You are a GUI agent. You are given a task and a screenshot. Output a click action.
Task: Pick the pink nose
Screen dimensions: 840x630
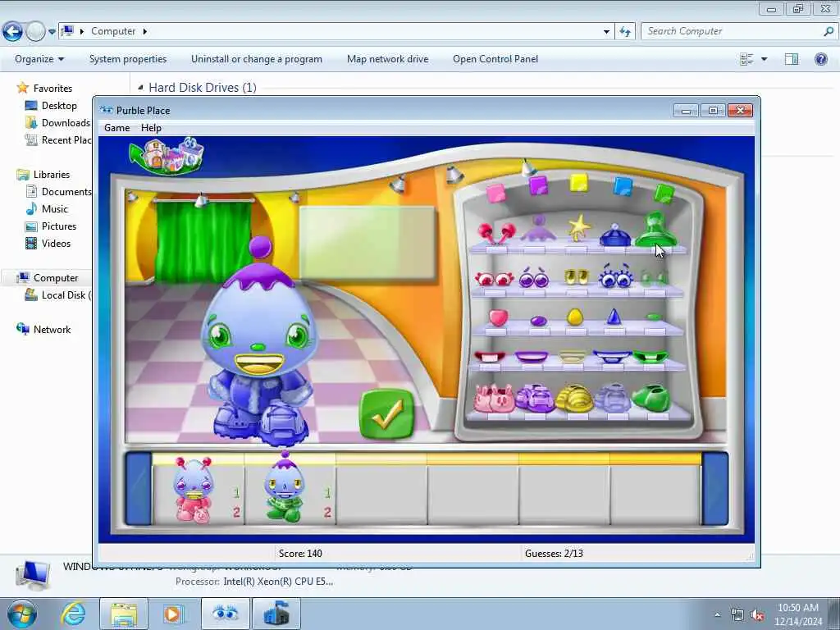pos(498,317)
